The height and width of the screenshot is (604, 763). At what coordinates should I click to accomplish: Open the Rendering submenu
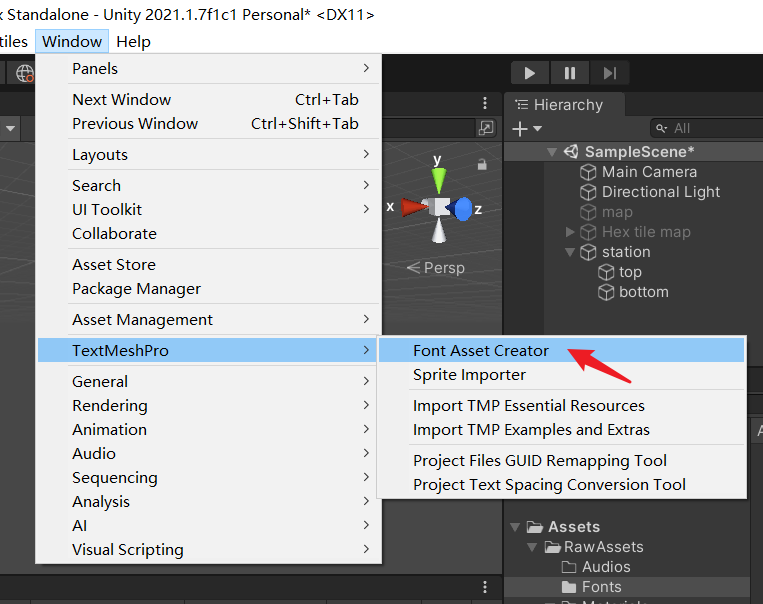[209, 405]
